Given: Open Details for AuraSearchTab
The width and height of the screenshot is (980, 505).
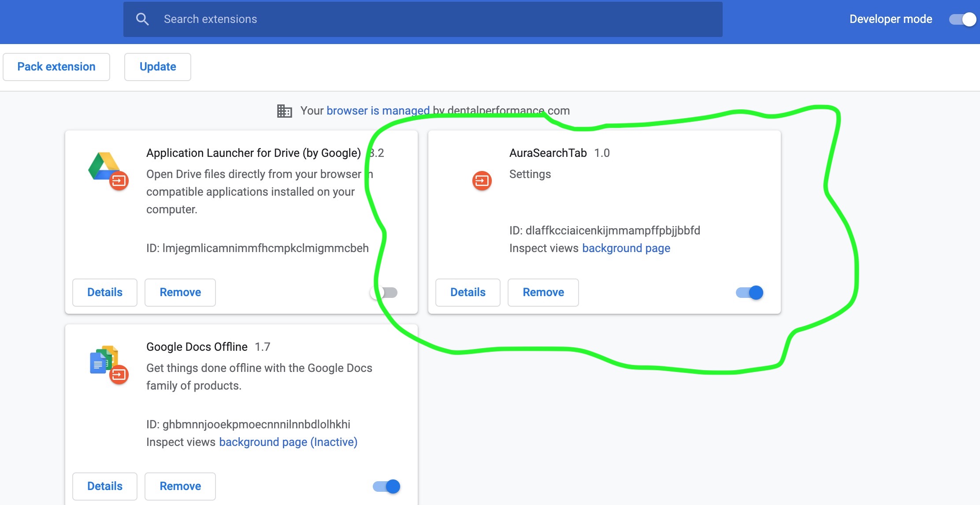Looking at the screenshot, I should 468,293.
